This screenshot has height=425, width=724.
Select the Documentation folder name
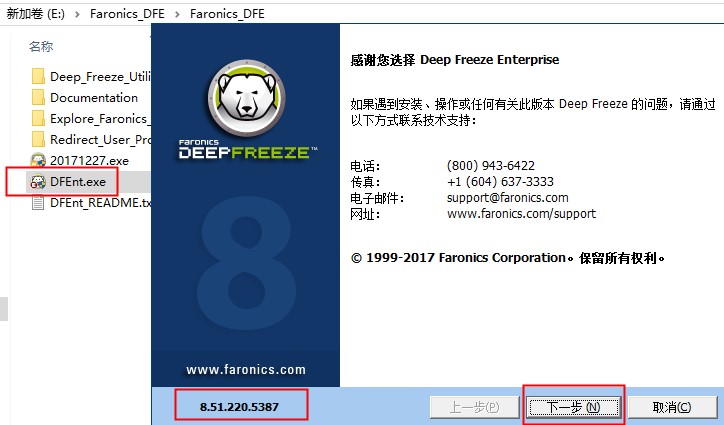tap(94, 97)
